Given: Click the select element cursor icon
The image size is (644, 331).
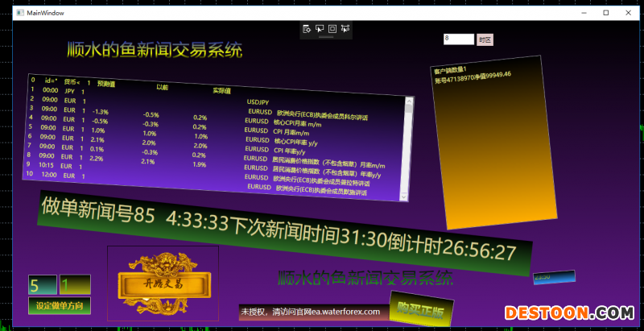Looking at the screenshot, I should tap(320, 29).
